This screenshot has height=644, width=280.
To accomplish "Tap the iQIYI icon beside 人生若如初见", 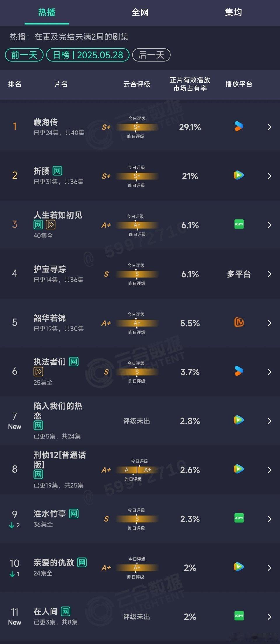I will [239, 224].
